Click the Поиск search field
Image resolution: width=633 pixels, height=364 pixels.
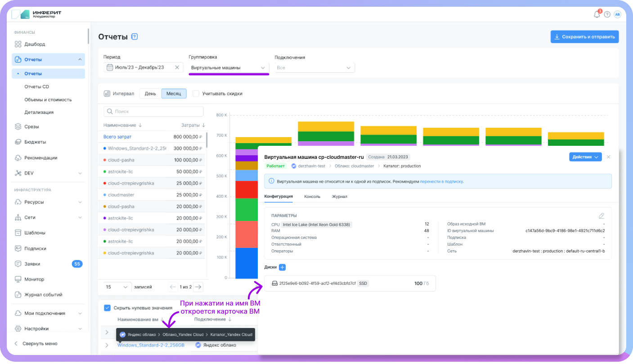pyautogui.click(x=154, y=111)
